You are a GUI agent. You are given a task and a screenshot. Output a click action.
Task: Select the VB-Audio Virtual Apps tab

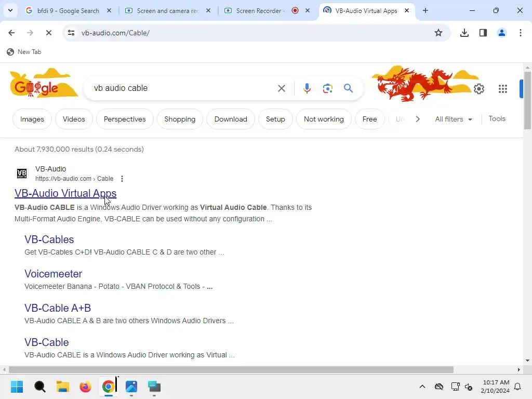pyautogui.click(x=366, y=10)
